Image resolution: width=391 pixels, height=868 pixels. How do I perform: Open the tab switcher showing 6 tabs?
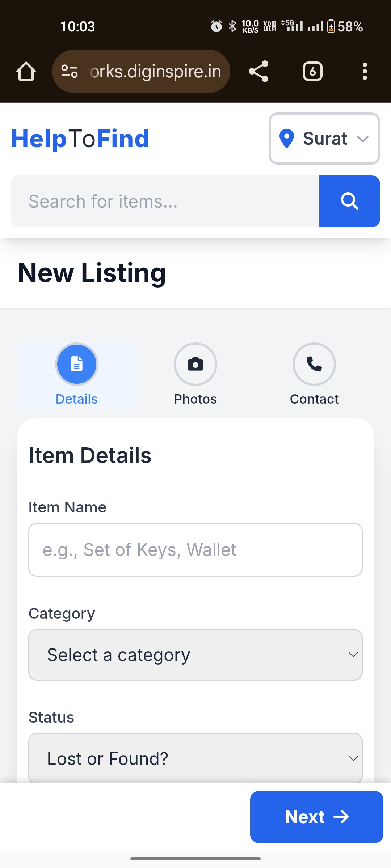pos(312,71)
